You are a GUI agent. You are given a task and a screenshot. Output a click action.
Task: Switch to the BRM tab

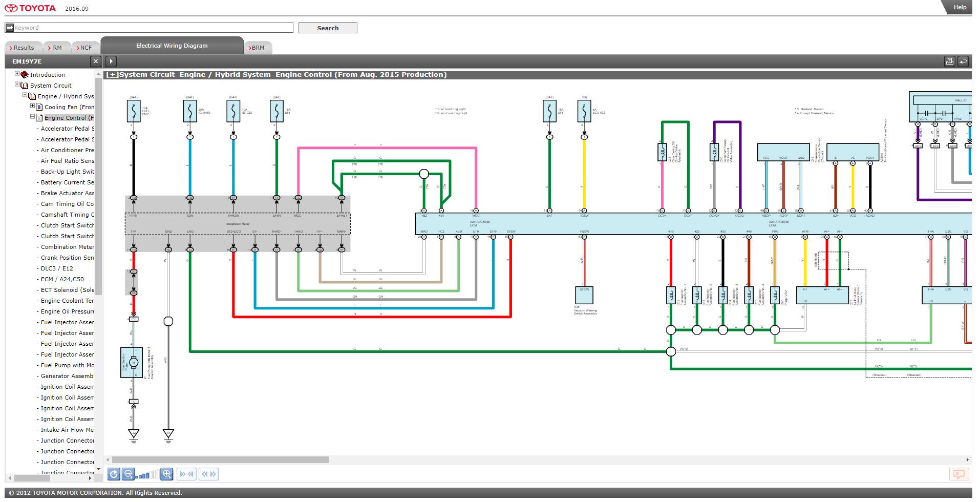(258, 48)
